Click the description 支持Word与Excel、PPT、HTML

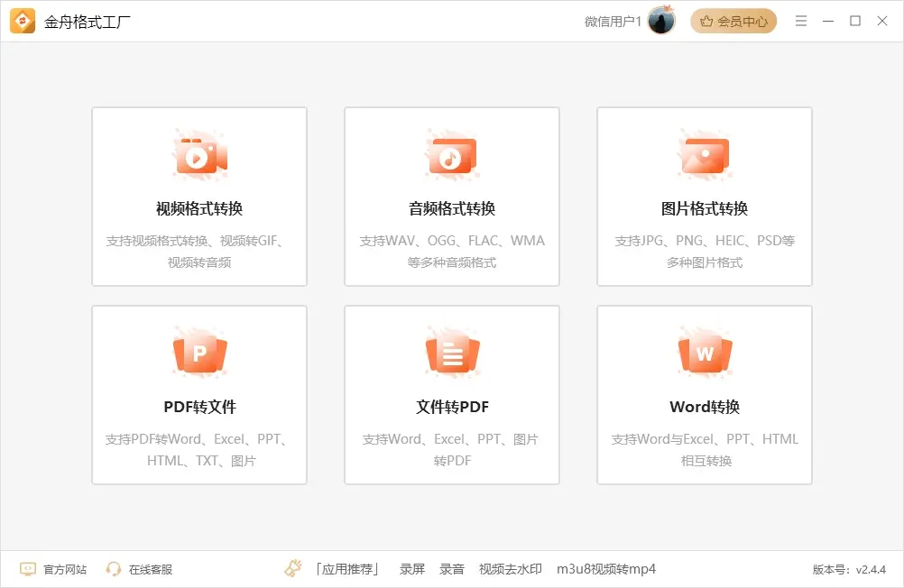(705, 439)
